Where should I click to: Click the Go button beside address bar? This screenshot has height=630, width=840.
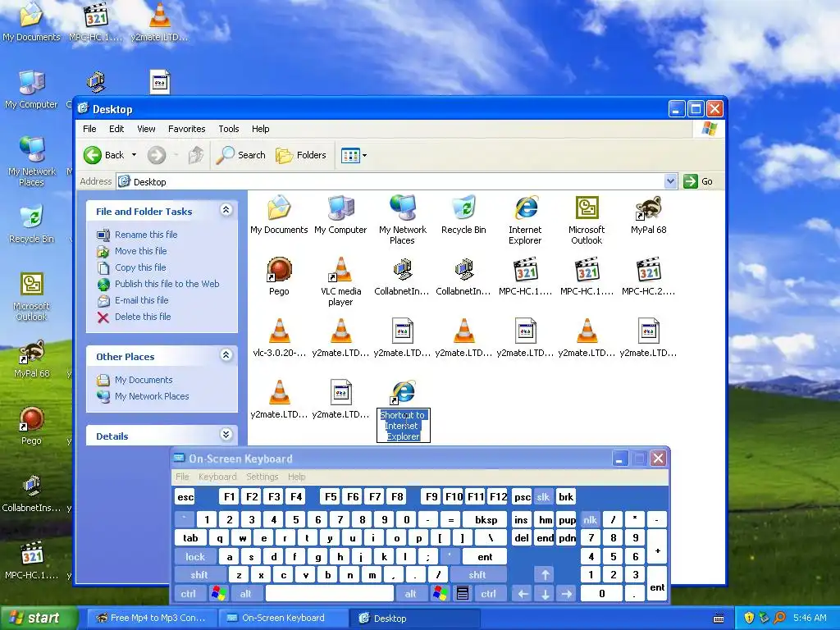pos(699,181)
